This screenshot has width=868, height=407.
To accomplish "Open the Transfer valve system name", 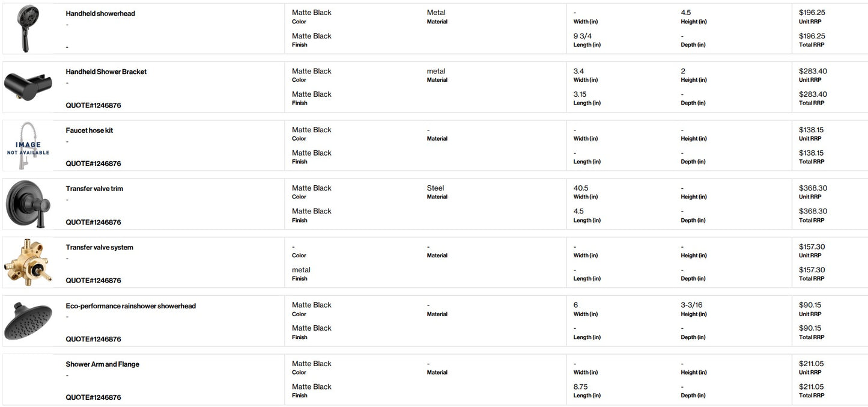I will [100, 247].
